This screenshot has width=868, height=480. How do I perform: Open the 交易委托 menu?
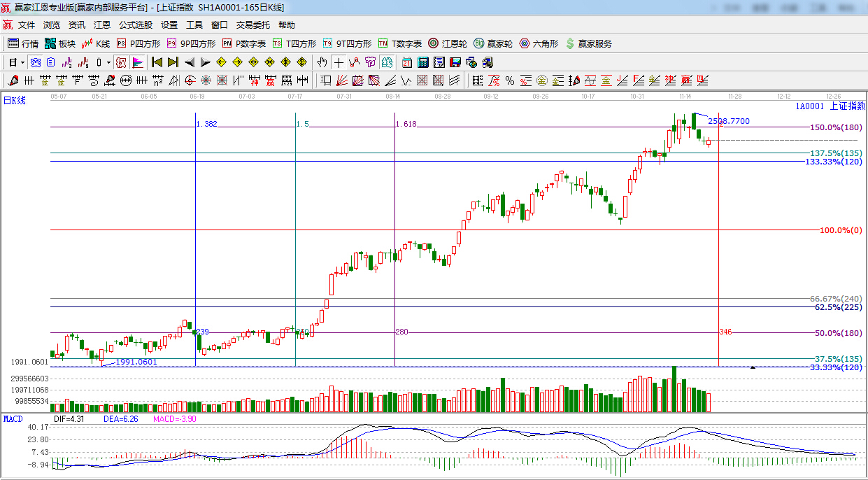click(x=252, y=24)
